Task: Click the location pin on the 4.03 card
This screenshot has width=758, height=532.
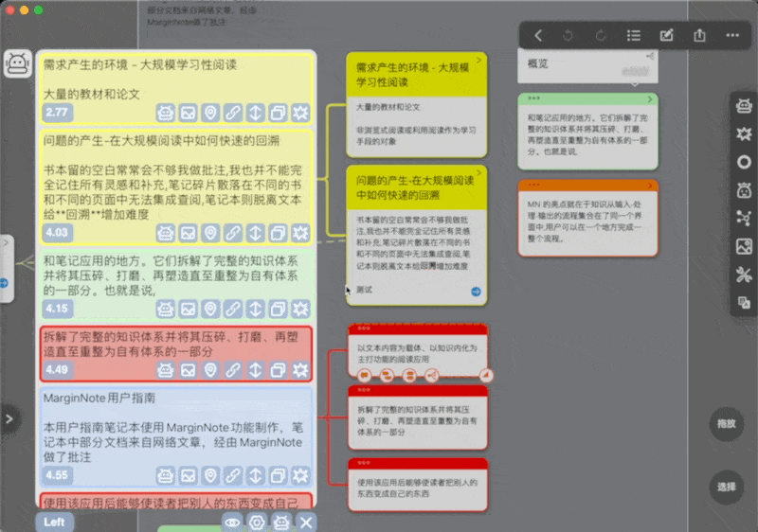Action: (210, 233)
